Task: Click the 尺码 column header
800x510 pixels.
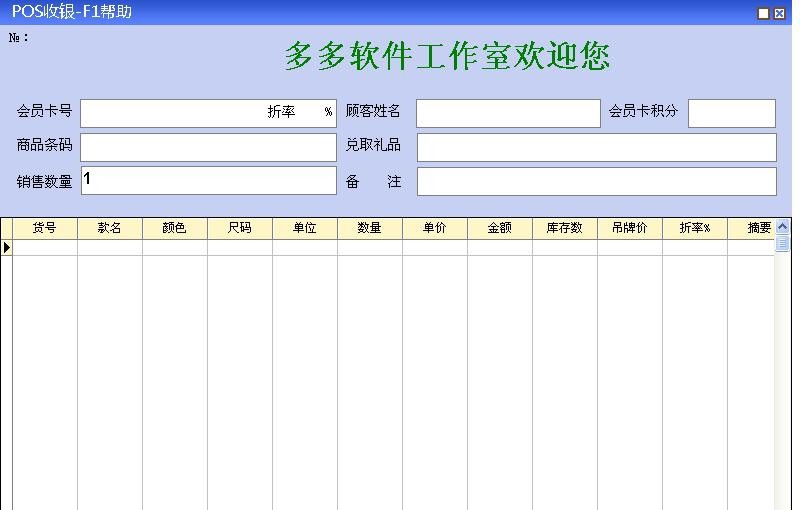Action: coord(240,228)
